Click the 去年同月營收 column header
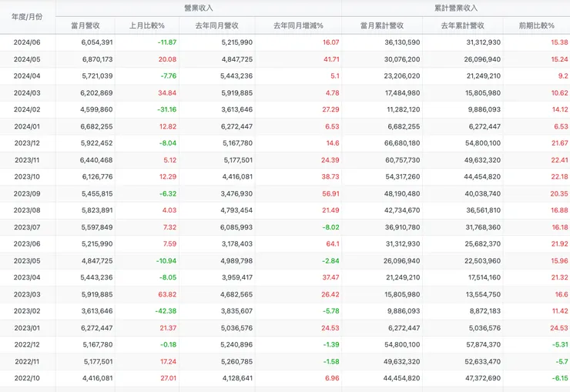This screenshot has width=570, height=392. (217, 25)
